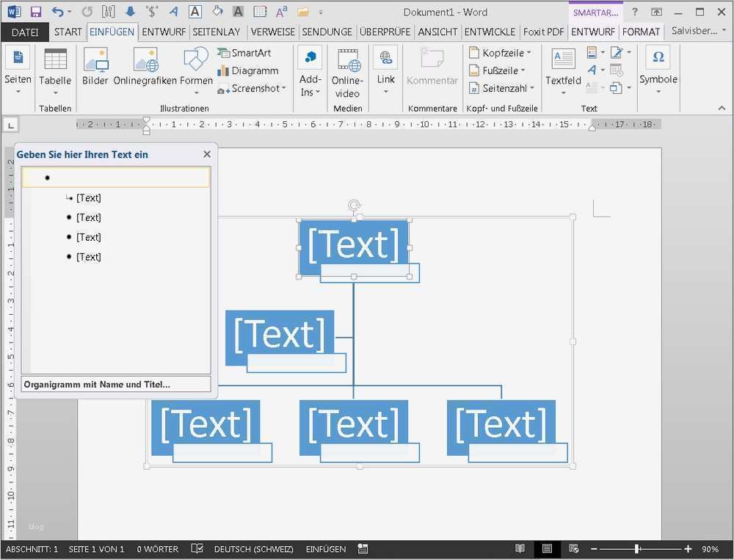The height and width of the screenshot is (560, 734).
Task: Click the SmartArt icon in Illustrationen
Action: (x=224, y=53)
